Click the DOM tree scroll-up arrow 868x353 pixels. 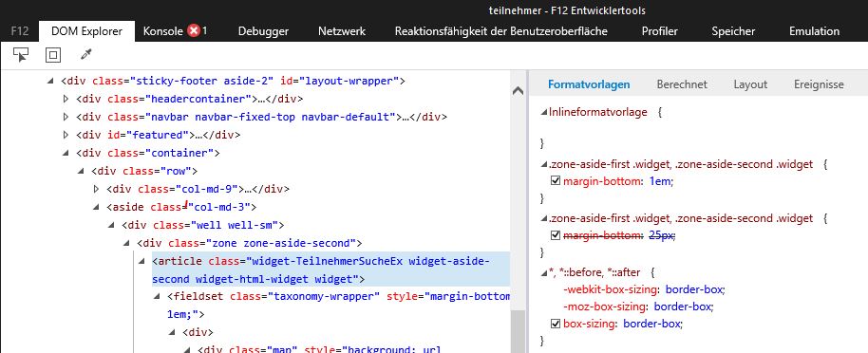(518, 91)
